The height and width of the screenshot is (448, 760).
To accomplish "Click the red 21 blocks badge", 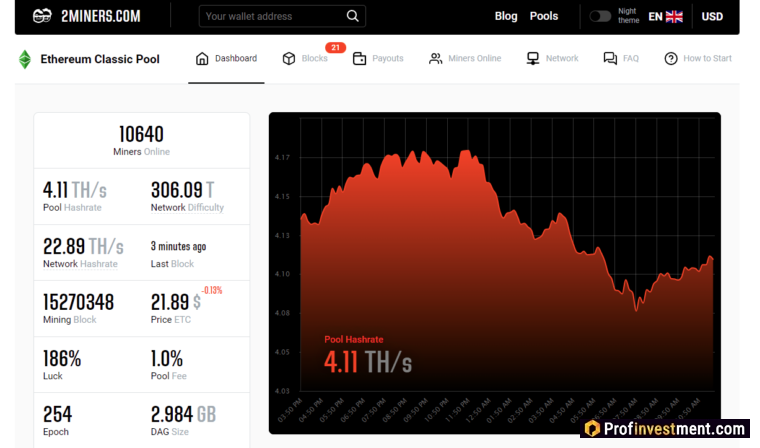I will (x=335, y=48).
